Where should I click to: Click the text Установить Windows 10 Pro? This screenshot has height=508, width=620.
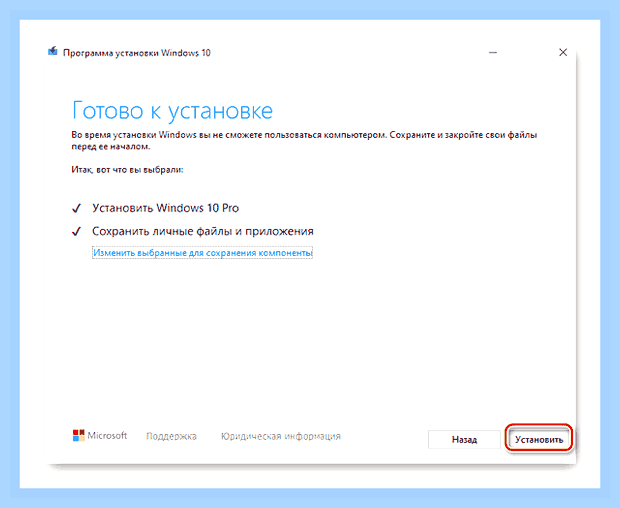click(165, 208)
